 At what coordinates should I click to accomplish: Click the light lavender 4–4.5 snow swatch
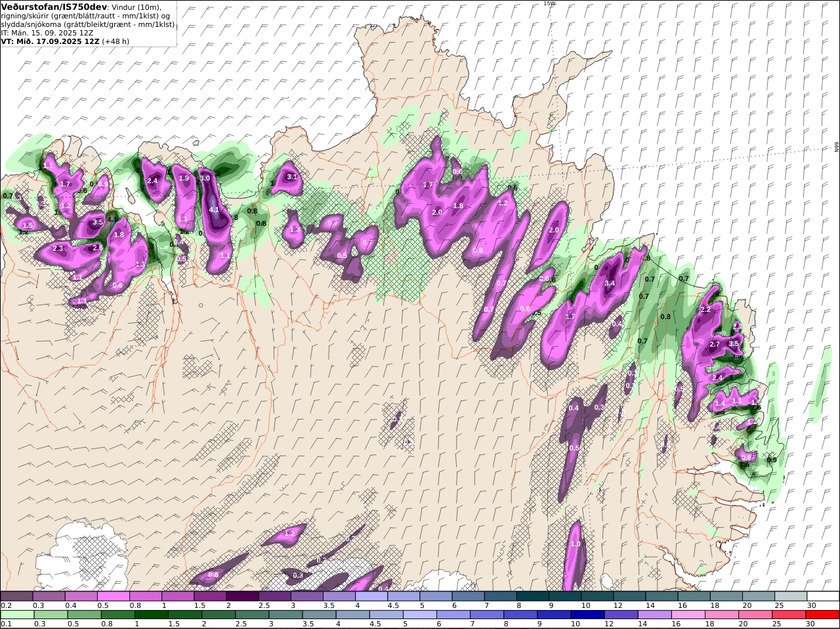[371, 596]
